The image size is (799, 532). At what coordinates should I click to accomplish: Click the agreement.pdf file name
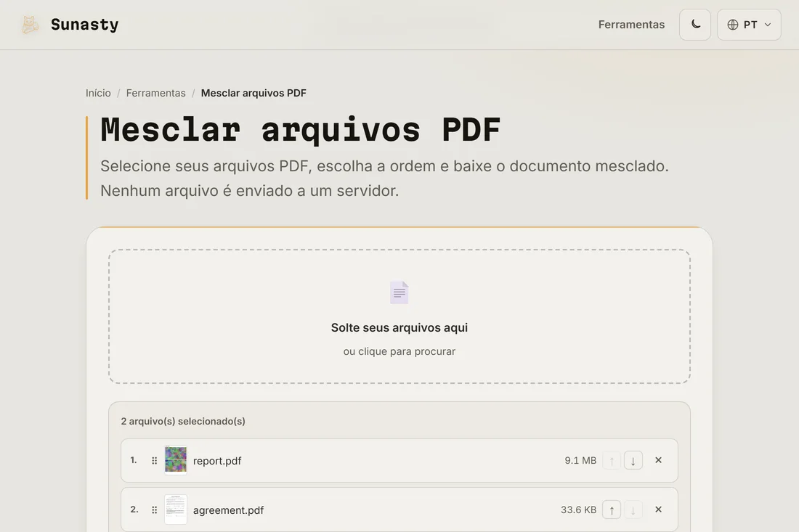click(228, 510)
